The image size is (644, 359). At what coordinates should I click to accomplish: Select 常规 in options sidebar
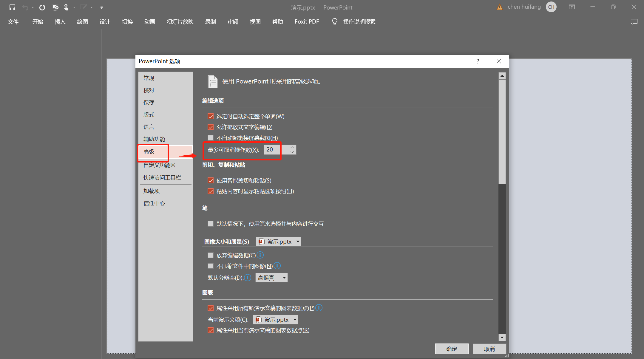[166, 78]
